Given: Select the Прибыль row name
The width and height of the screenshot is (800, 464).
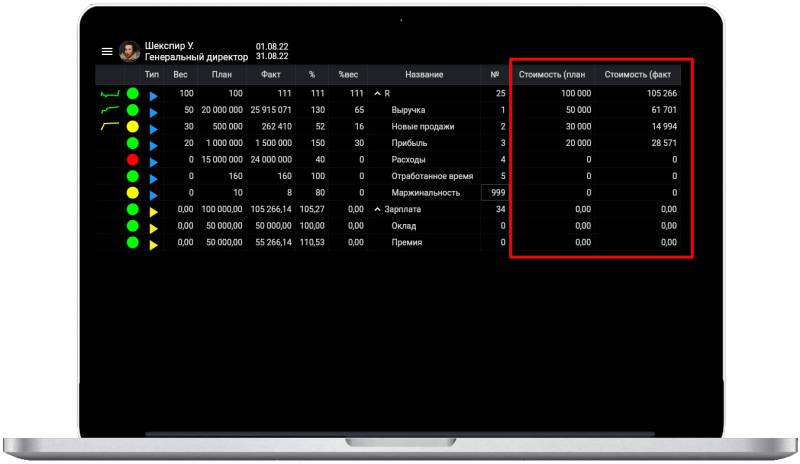Looking at the screenshot, I should click(x=409, y=143).
